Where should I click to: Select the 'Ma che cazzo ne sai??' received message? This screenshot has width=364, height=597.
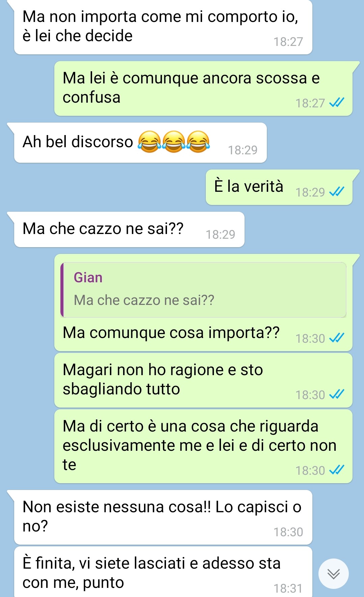(129, 230)
